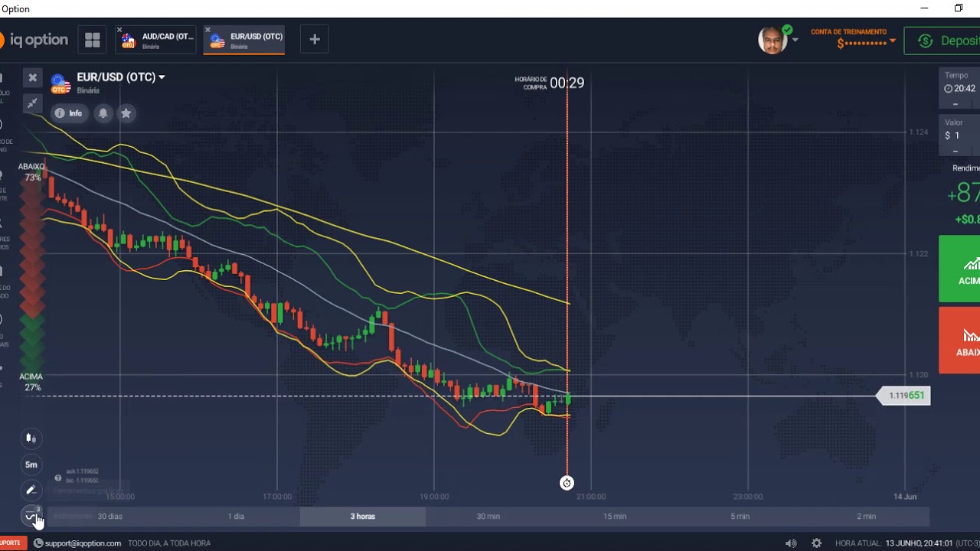Click the purchase time countdown 00:29

567,83
